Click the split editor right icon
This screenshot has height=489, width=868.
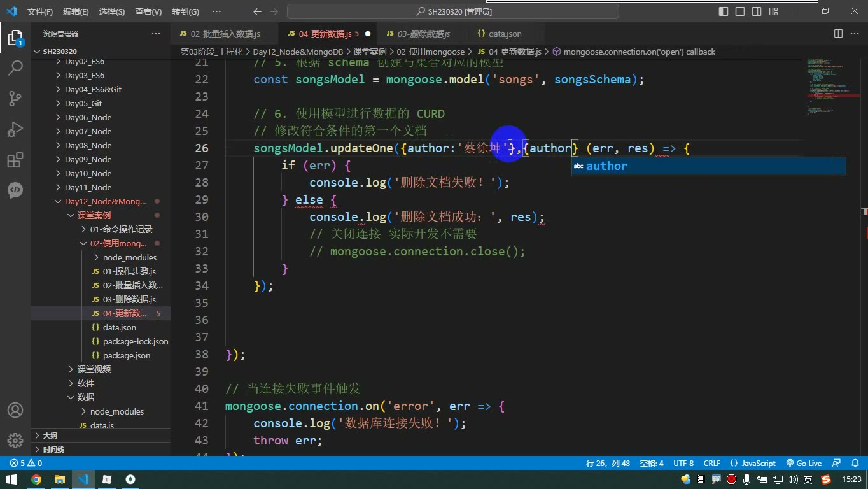pyautogui.click(x=838, y=34)
